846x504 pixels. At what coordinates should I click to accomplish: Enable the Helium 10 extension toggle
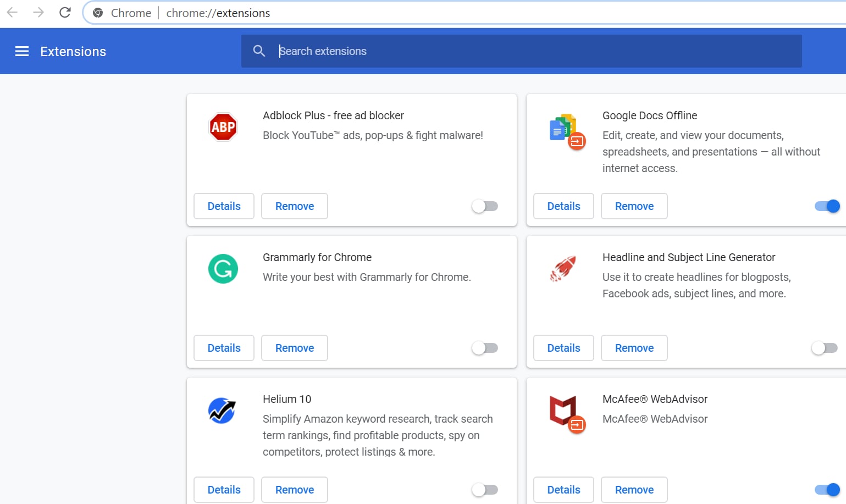(485, 490)
